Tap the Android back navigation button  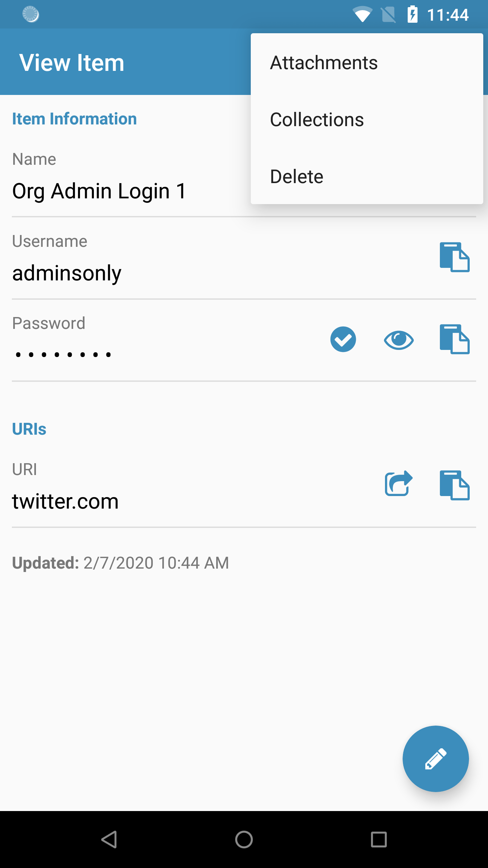109,840
